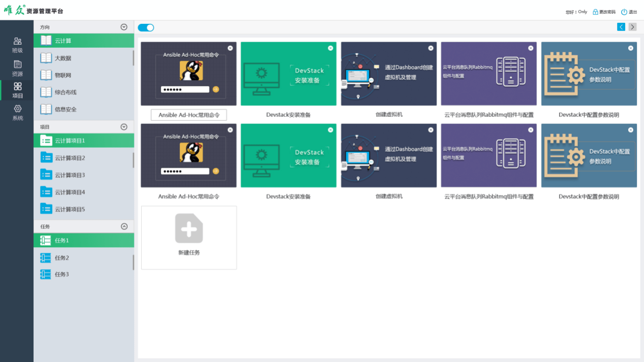Collapse the 方向 section
Image resolution: width=644 pixels, height=362 pixels.
[x=124, y=27]
